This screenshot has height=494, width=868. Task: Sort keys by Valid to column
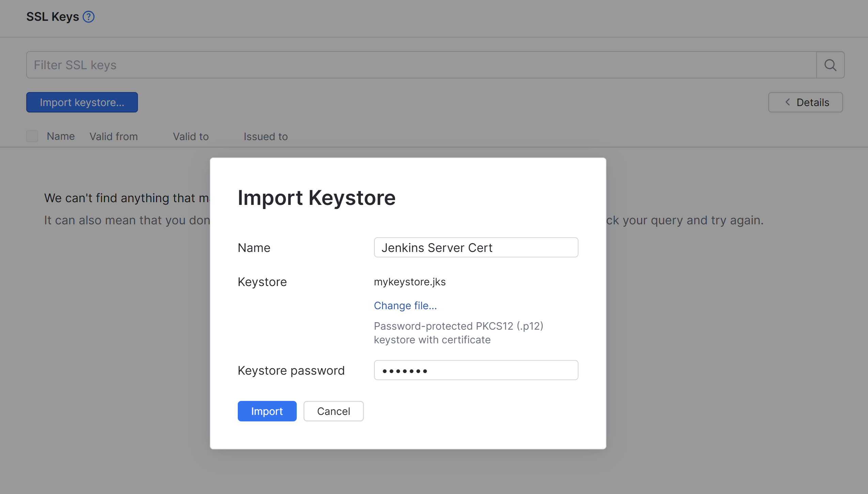(190, 136)
